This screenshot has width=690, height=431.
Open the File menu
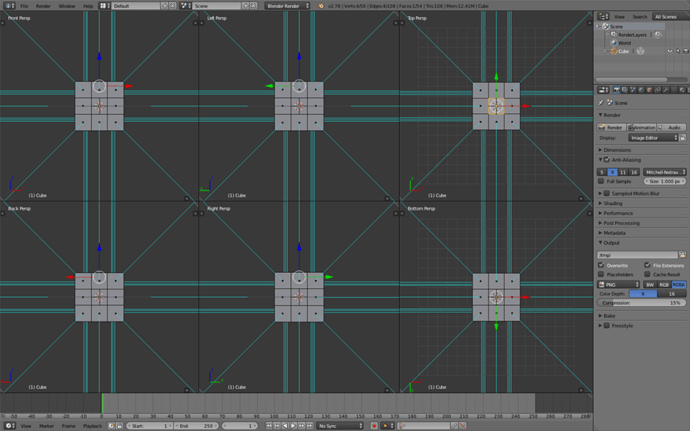24,6
